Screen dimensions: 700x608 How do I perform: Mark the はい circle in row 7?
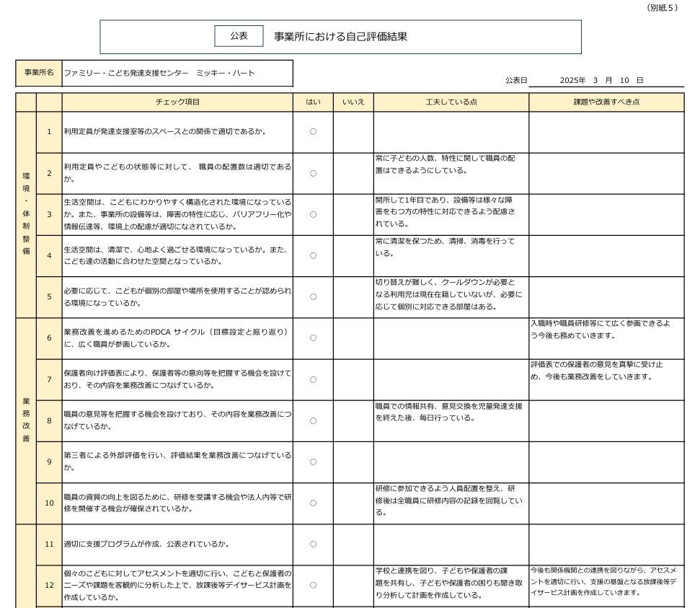[313, 379]
